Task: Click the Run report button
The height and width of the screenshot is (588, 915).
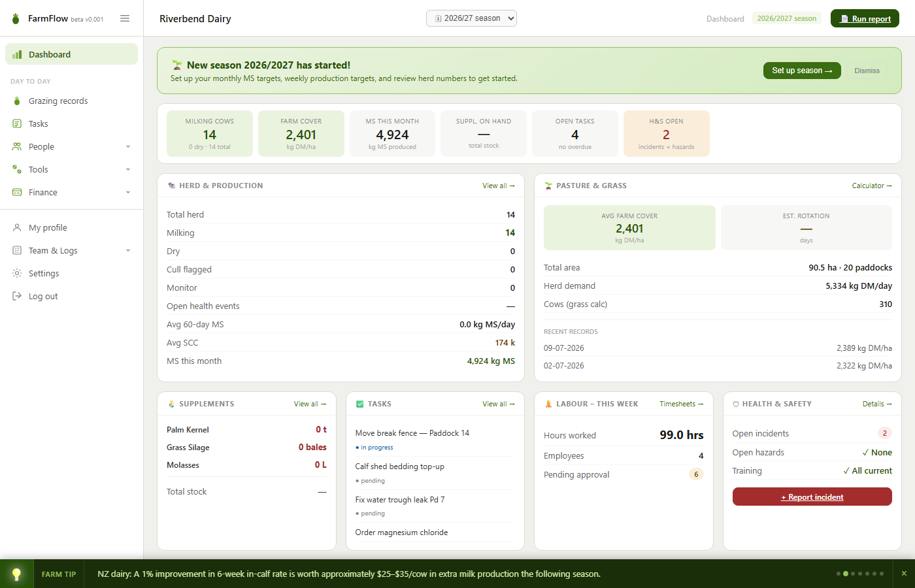Action: tap(865, 18)
